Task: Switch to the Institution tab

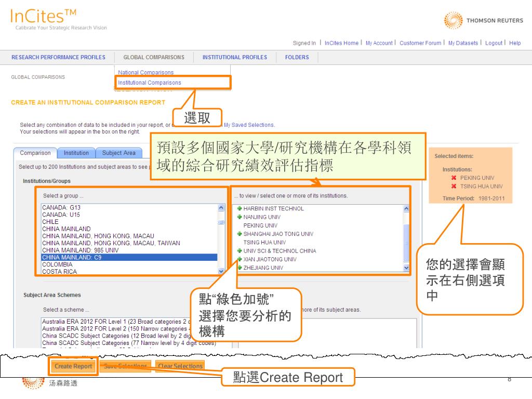Action: 76,153
